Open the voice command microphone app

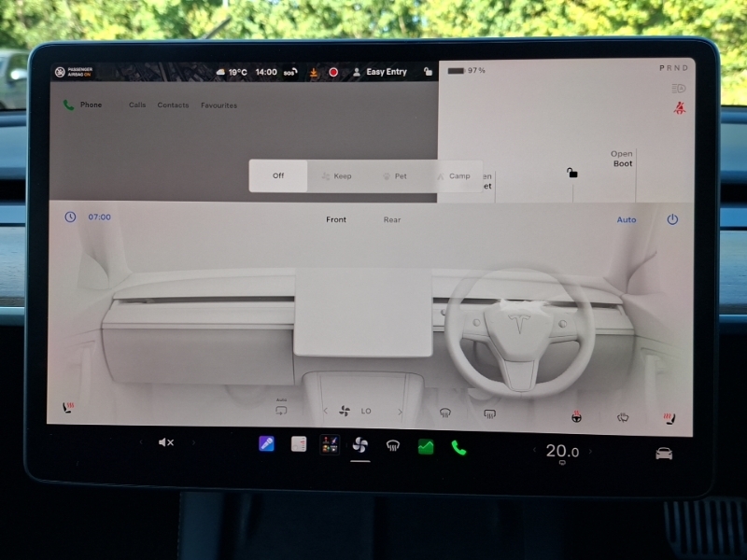266,444
